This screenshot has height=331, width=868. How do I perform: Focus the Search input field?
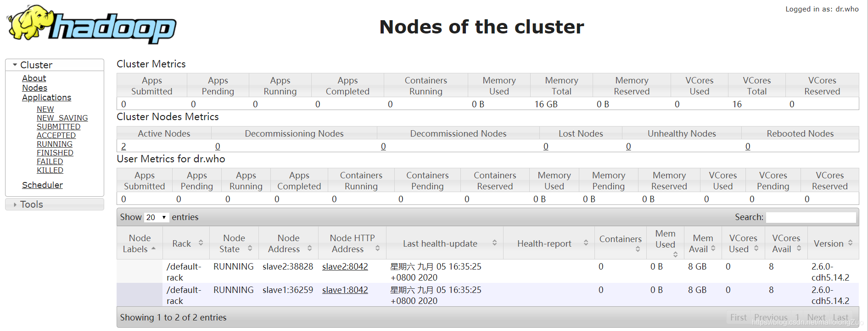(x=811, y=217)
